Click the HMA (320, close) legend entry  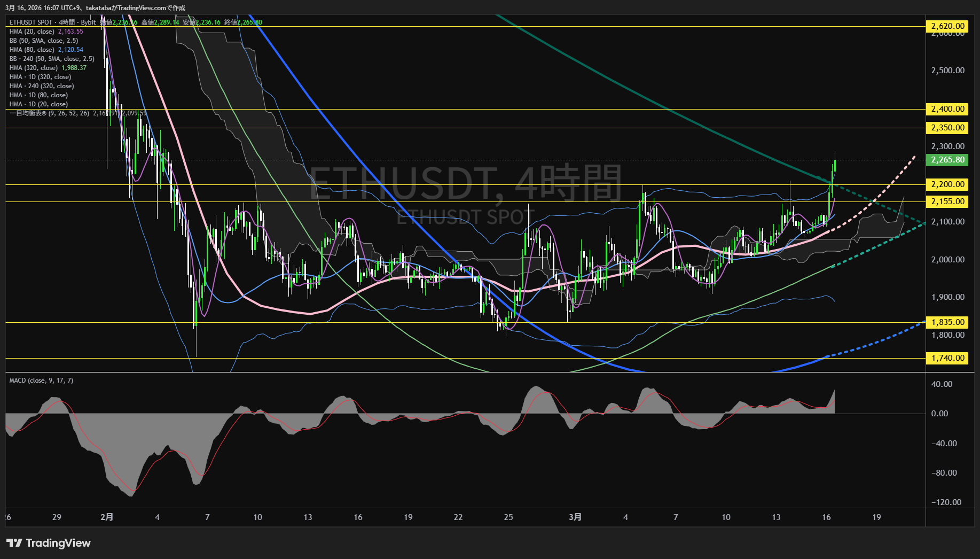pos(34,68)
